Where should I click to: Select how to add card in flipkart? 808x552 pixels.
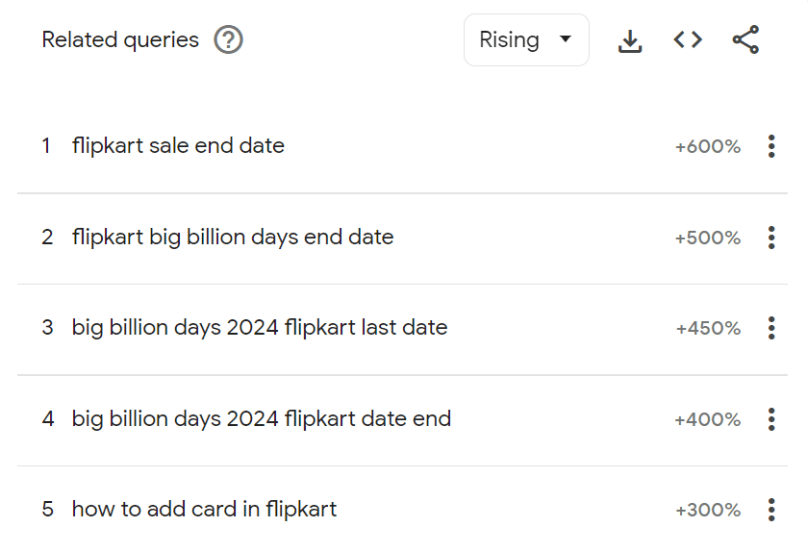(204, 509)
